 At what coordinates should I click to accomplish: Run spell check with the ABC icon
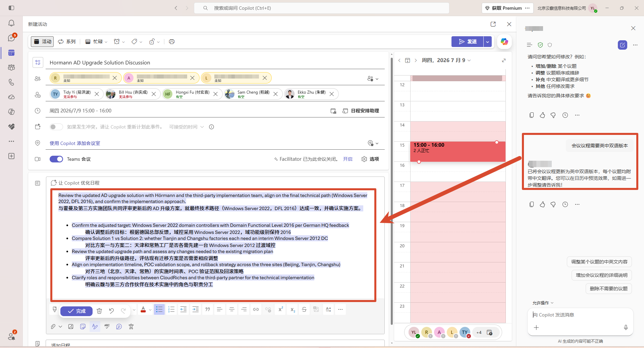(x=107, y=327)
